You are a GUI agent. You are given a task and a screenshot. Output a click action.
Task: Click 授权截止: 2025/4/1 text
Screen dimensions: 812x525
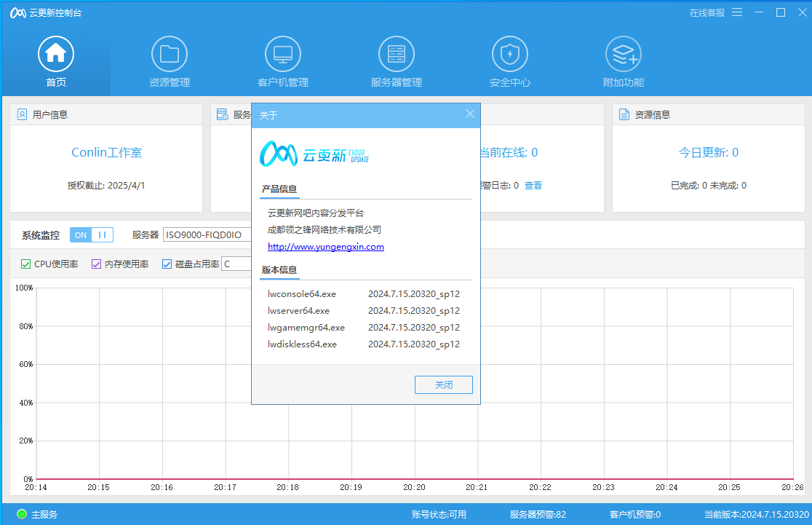[106, 186]
